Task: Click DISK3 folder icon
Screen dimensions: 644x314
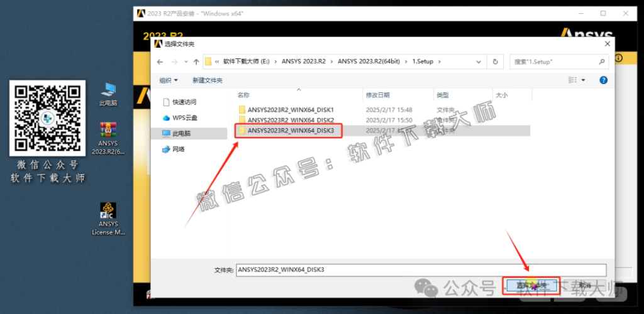Action: (x=242, y=131)
